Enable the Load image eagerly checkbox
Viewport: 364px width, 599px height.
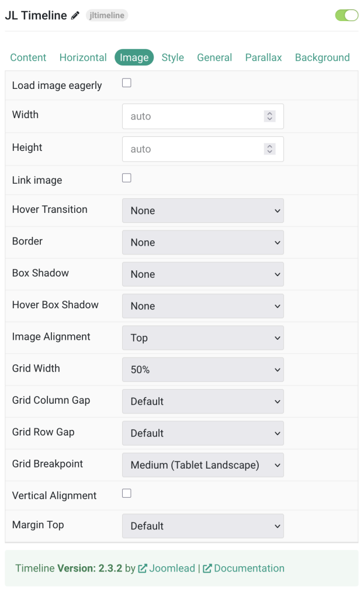pyautogui.click(x=127, y=83)
